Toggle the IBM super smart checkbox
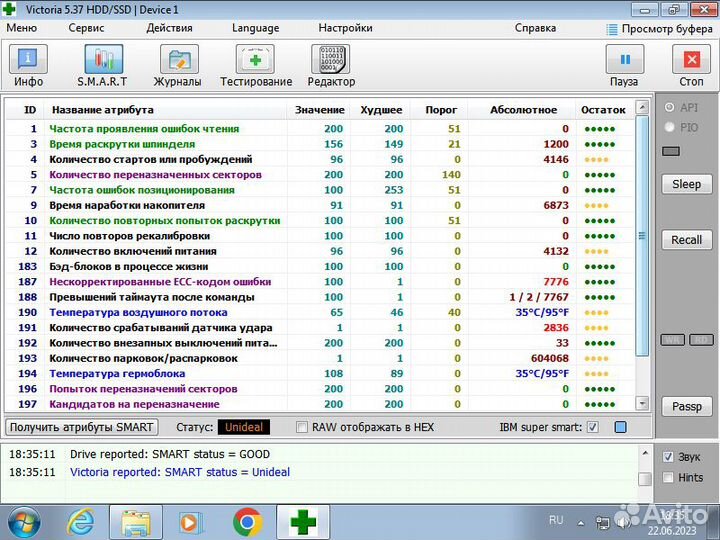This screenshot has width=720, height=540. [593, 427]
